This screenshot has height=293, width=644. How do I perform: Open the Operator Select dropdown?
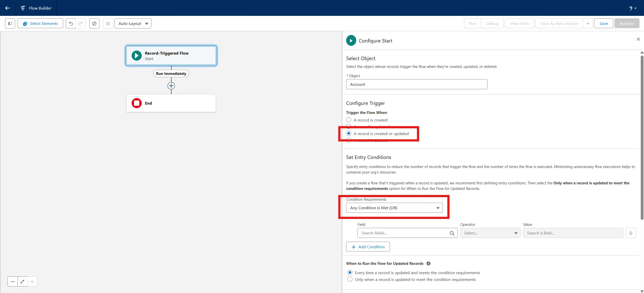[x=490, y=233]
